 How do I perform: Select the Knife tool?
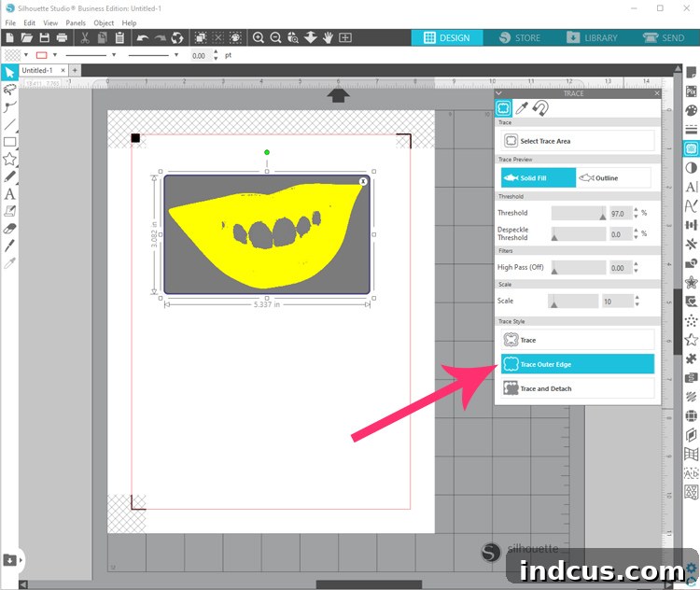coord(10,246)
